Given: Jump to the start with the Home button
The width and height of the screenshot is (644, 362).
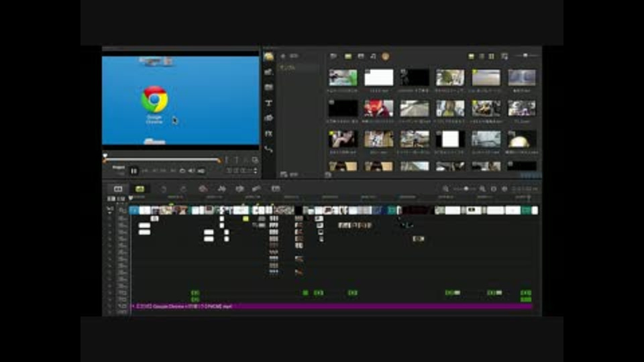Looking at the screenshot, I should click(x=145, y=171).
